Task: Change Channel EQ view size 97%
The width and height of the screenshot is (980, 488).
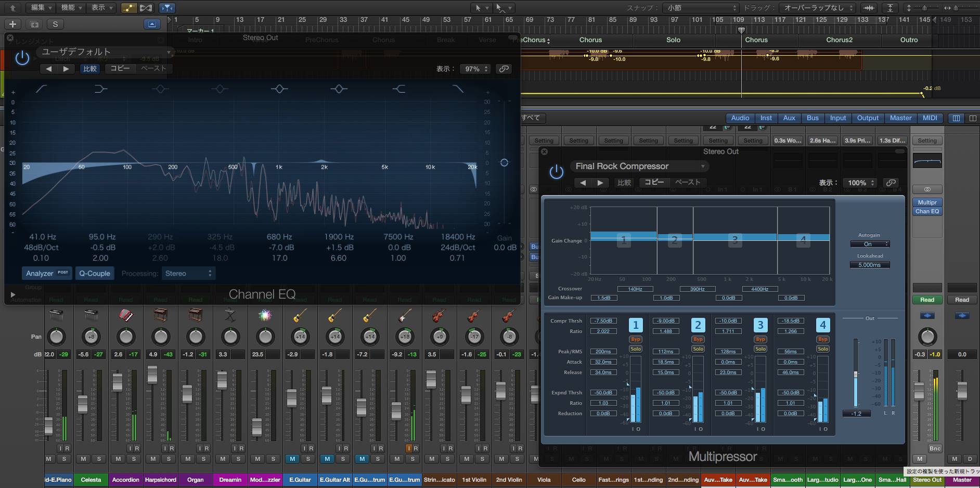Action: click(x=475, y=69)
